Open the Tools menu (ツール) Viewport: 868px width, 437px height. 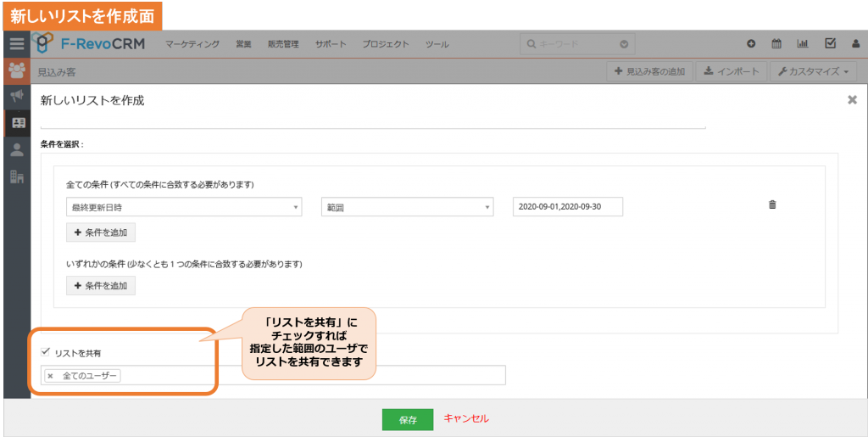pyautogui.click(x=437, y=44)
